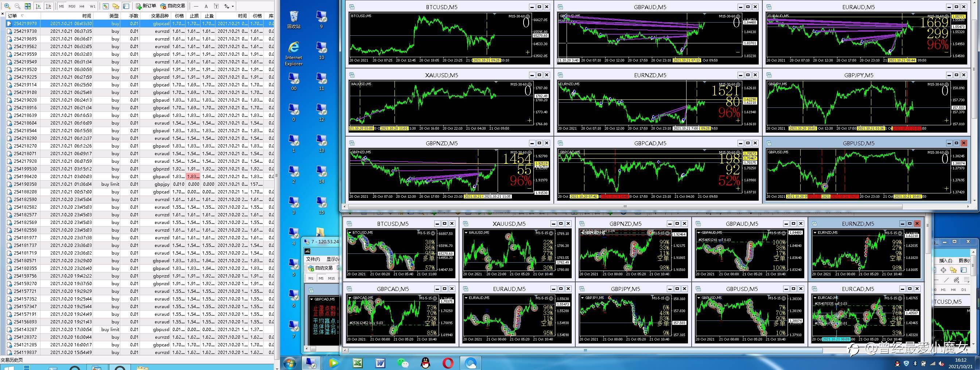The height and width of the screenshot is (370, 980).
Task: Select M1 timeframe in small remote window
Action: click(311, 279)
